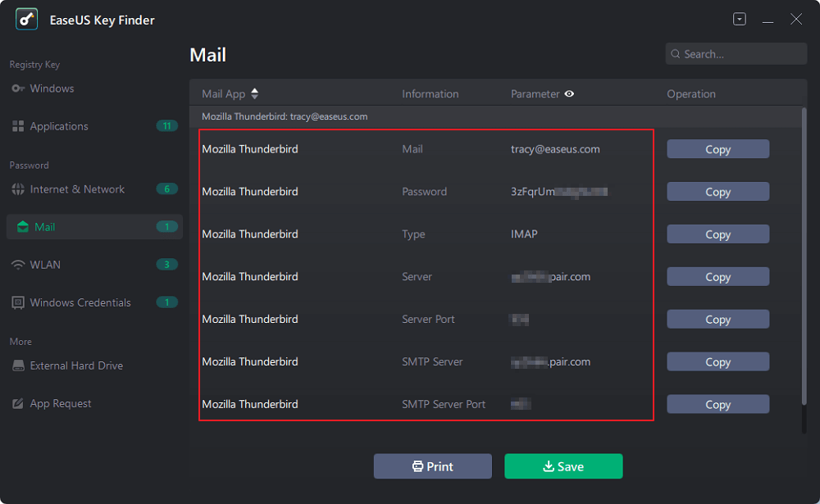This screenshot has height=504, width=820.
Task: Click the WLAN count badge 3
Action: 166,265
